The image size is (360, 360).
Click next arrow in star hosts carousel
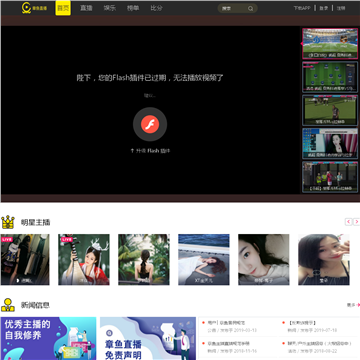[356, 222]
